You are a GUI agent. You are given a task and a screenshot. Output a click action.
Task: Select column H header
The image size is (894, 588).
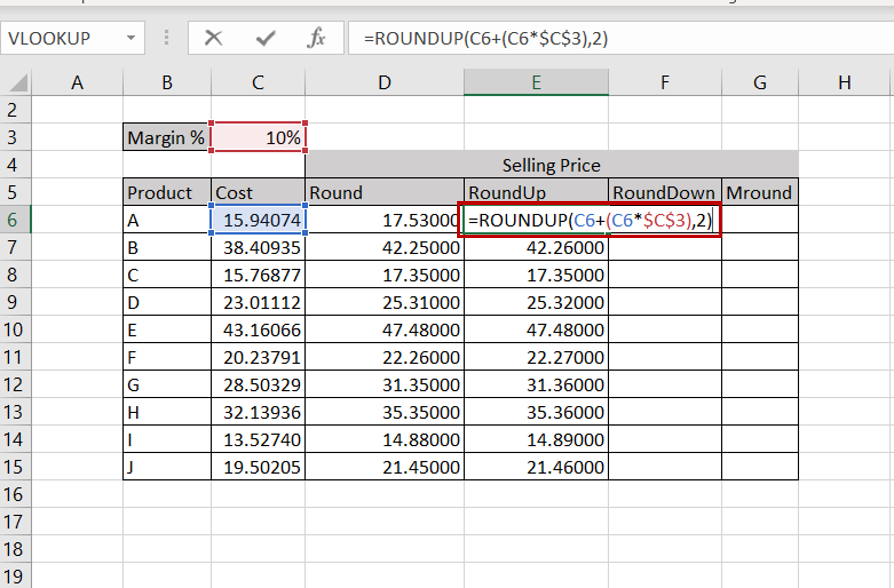coord(844,82)
